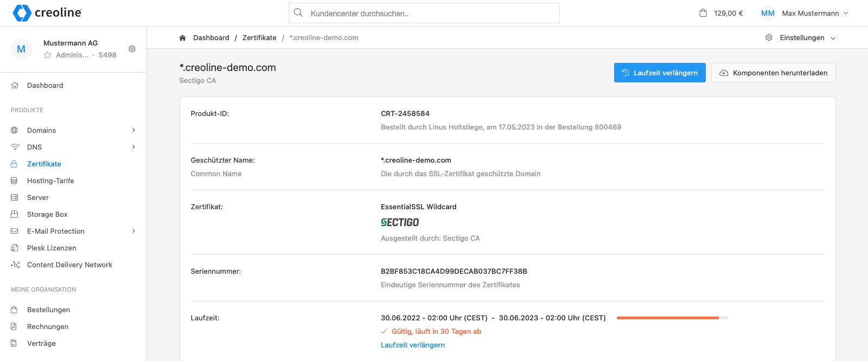The width and height of the screenshot is (868, 361).
Task: Click the 129,00 € cart total
Action: 729,13
